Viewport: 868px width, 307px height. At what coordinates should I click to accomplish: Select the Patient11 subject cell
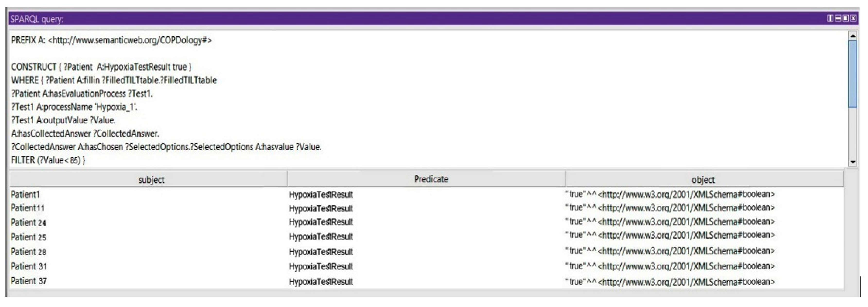point(28,208)
